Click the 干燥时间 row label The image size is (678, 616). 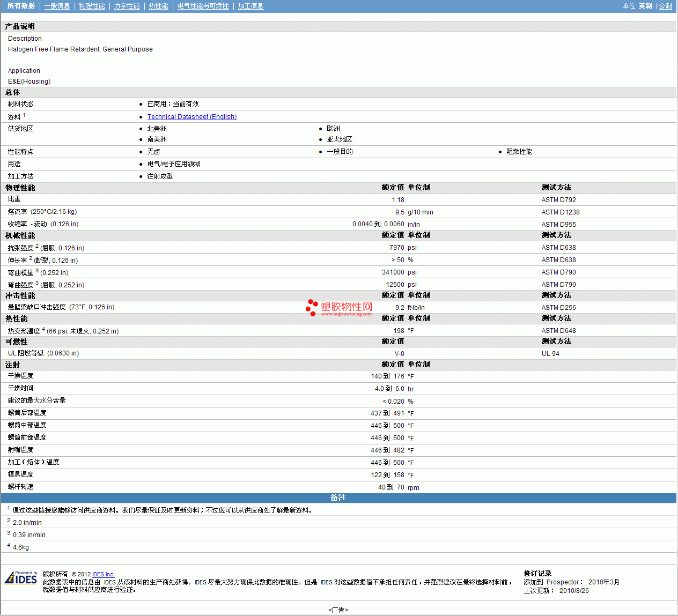[20, 388]
